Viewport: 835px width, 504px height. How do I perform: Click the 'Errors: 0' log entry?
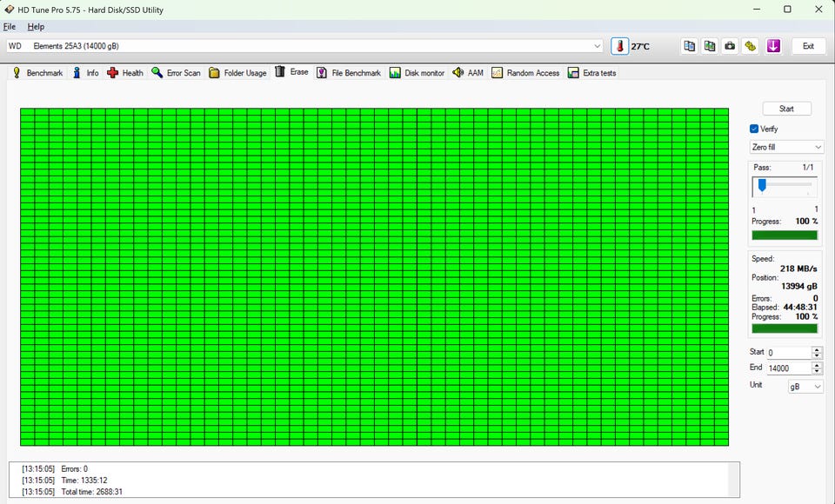75,469
